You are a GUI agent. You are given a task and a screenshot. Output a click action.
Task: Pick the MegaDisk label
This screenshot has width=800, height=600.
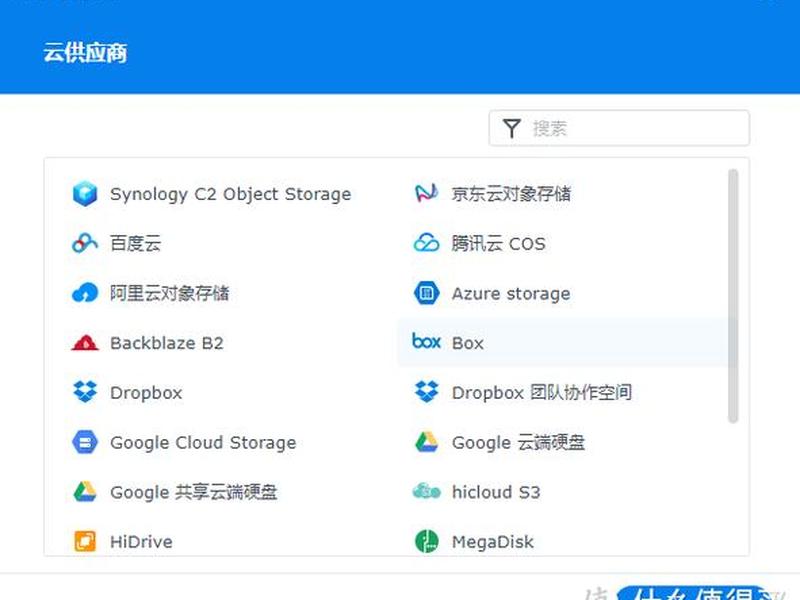[493, 542]
